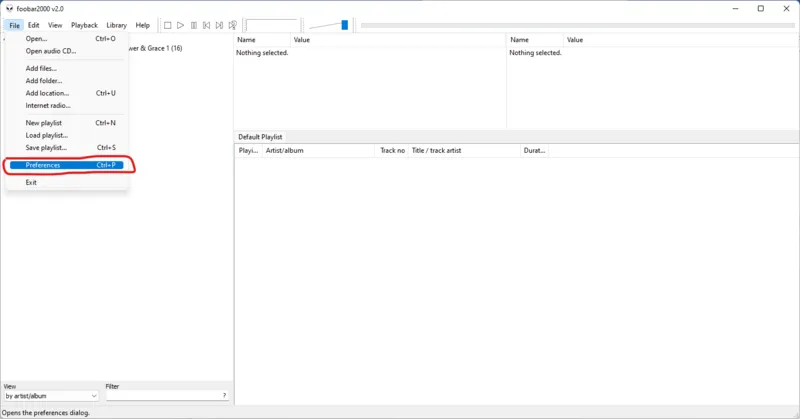This screenshot has height=419, width=800.
Task: Click 'Internet radio...' menu entry
Action: point(48,105)
